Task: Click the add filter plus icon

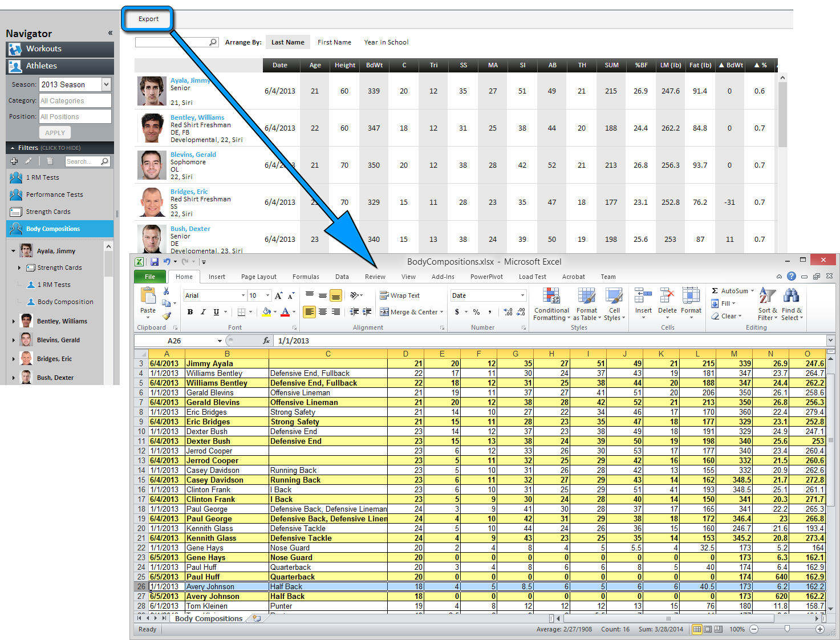Action: (x=14, y=161)
